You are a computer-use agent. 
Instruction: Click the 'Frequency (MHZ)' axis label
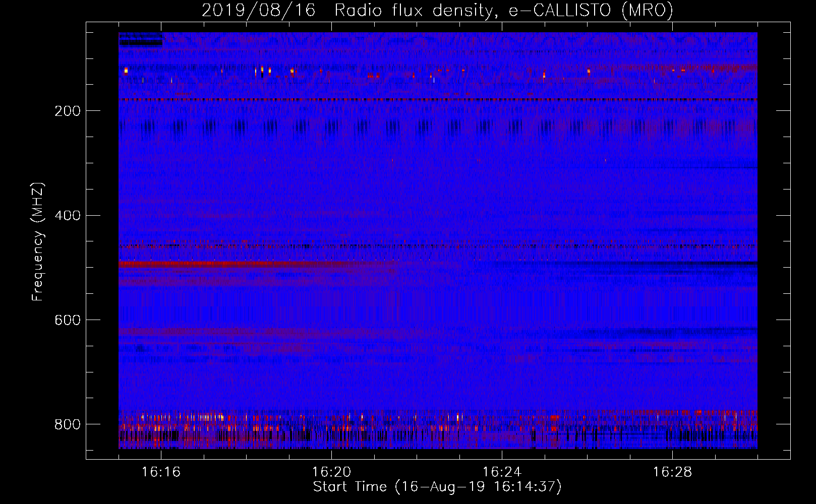coord(38,241)
